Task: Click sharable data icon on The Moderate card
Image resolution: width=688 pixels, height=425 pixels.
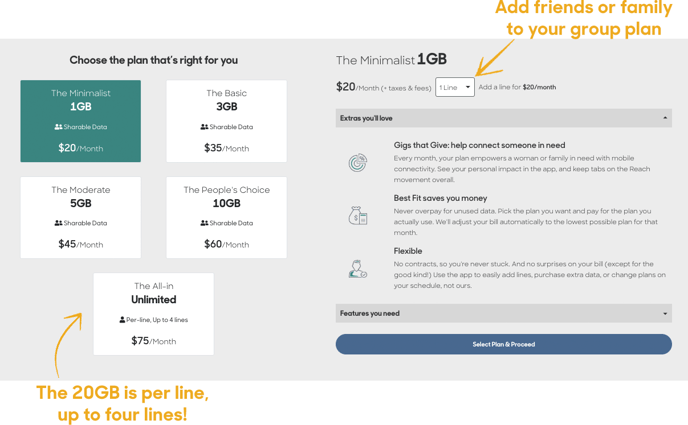Action: (x=58, y=223)
